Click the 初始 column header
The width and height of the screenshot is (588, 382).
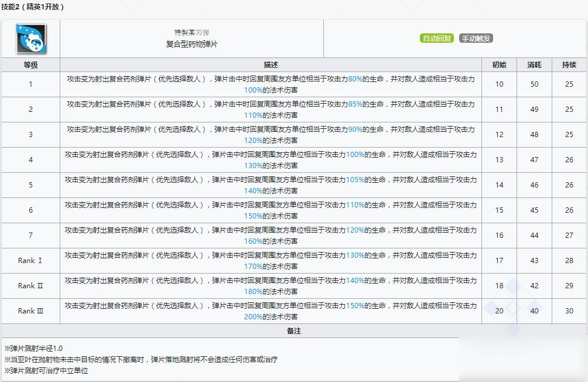point(499,65)
